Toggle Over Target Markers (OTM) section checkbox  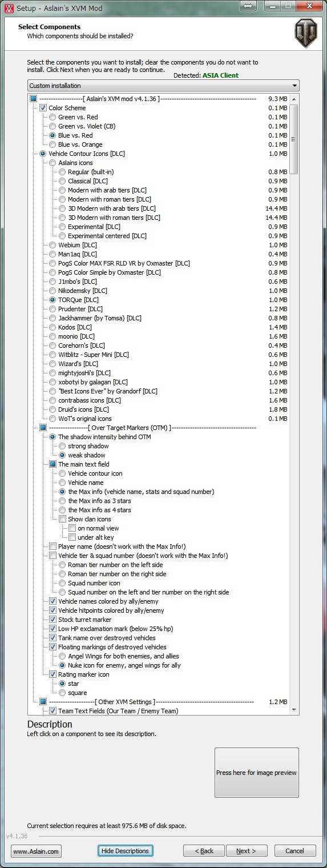point(43,428)
